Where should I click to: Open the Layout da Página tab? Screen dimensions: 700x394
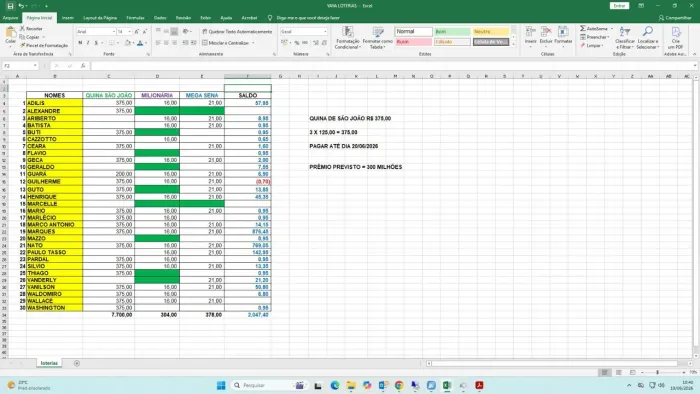click(100, 18)
